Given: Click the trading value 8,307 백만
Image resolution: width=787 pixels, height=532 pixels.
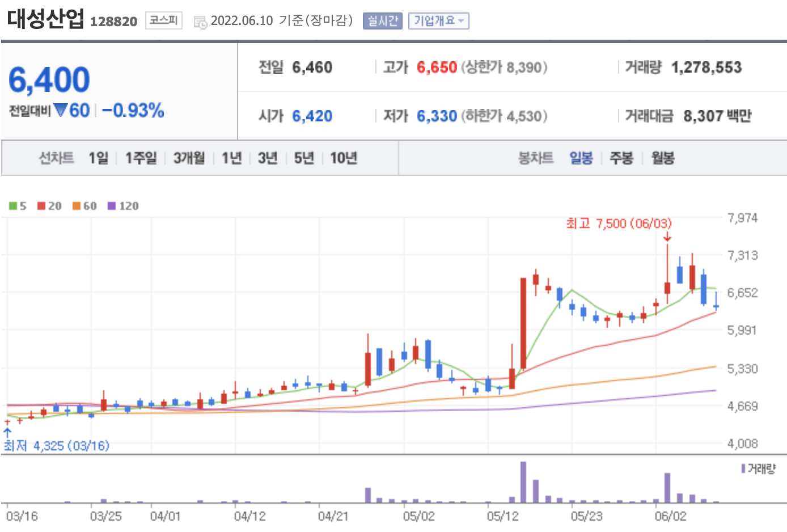Looking at the screenshot, I should coord(717,116).
